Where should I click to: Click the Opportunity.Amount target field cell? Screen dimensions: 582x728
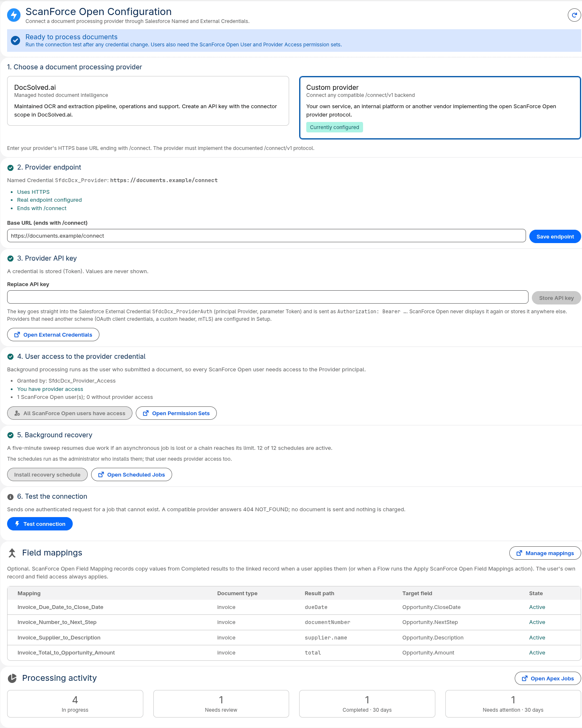pos(428,653)
